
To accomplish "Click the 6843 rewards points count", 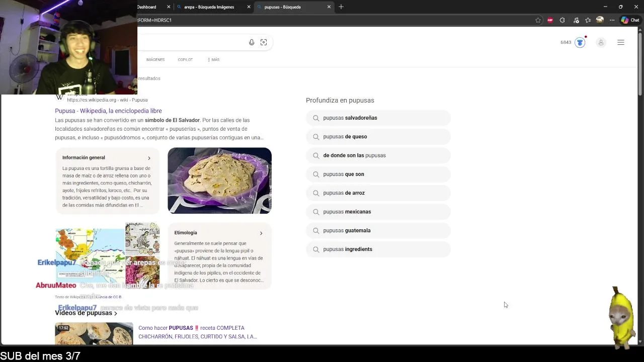I will coord(566,42).
